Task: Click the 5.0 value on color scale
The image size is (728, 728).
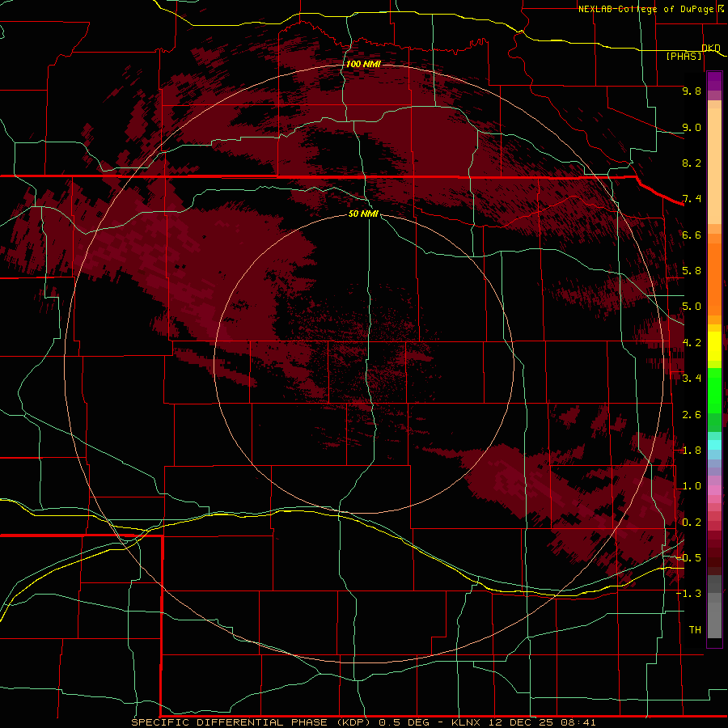Action: pyautogui.click(x=692, y=307)
